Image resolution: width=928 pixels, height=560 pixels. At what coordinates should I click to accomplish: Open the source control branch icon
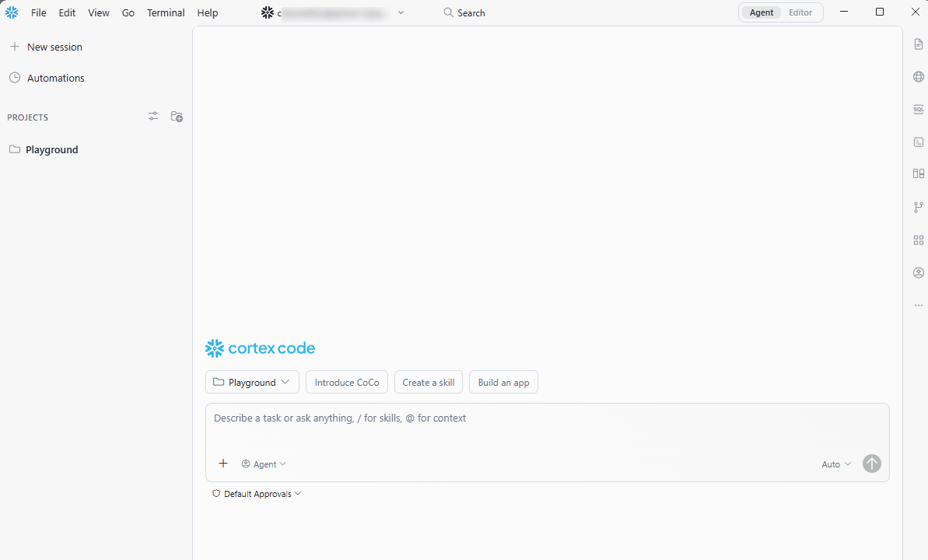tap(918, 207)
